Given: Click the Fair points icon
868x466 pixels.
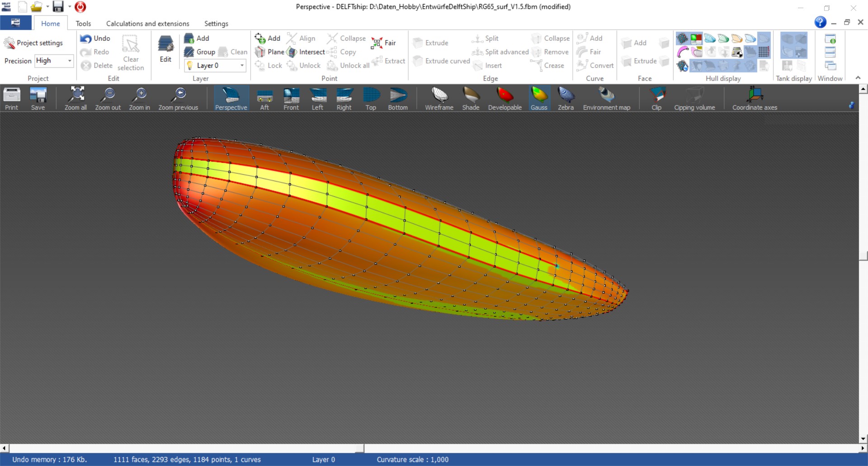Looking at the screenshot, I should (383, 43).
